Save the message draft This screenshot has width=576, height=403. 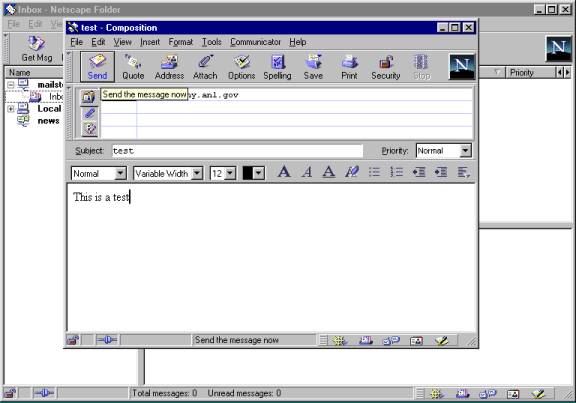[313, 67]
